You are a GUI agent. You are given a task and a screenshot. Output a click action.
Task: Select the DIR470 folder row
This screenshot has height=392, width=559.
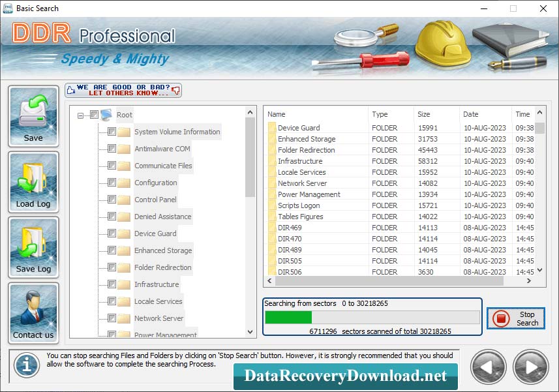point(400,239)
